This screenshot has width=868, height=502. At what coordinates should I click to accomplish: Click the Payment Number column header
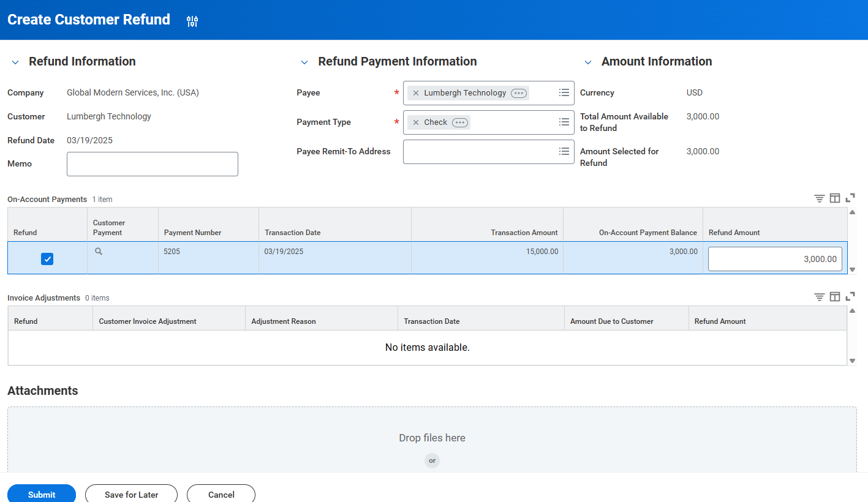(x=208, y=225)
